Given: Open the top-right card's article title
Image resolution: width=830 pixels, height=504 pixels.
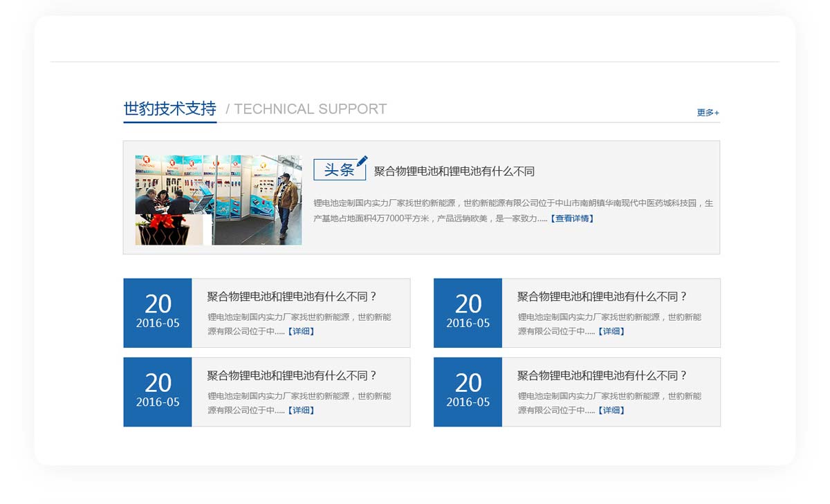Looking at the screenshot, I should [602, 297].
